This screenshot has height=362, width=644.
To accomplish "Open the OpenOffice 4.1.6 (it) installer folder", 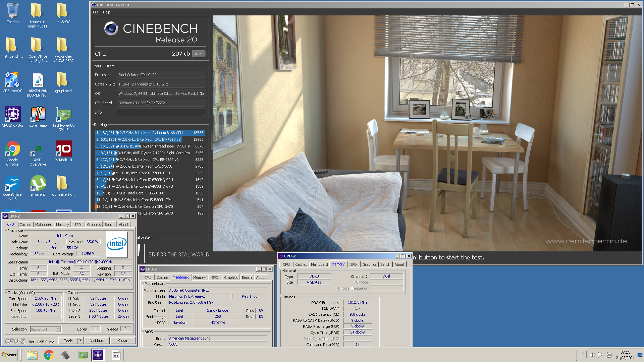I will click(x=38, y=50).
